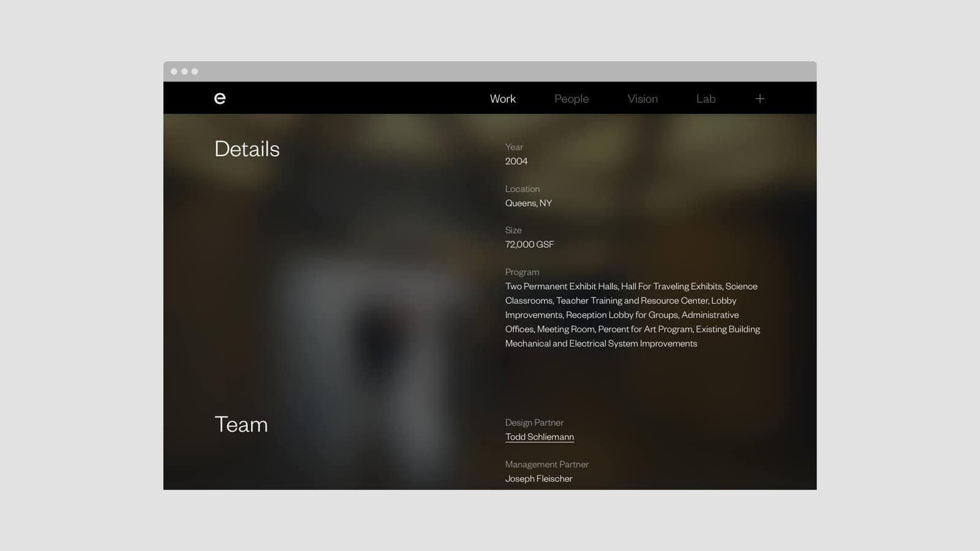This screenshot has width=980, height=551.
Task: Click the Size value 72,000 GSF
Action: [x=529, y=244]
